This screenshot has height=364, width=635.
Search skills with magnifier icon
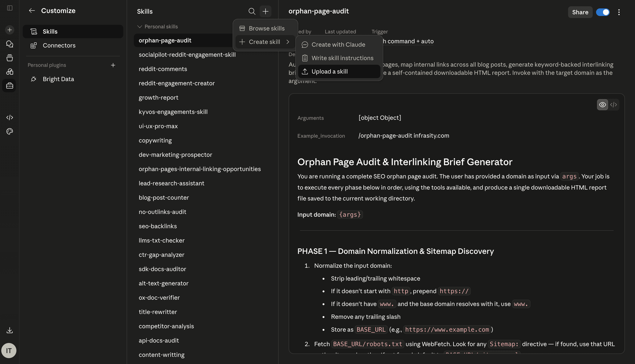click(x=252, y=11)
